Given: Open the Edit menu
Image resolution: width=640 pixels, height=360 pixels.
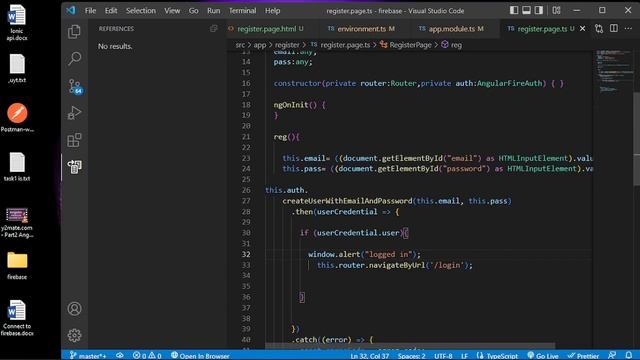Looking at the screenshot, I should [x=111, y=11].
